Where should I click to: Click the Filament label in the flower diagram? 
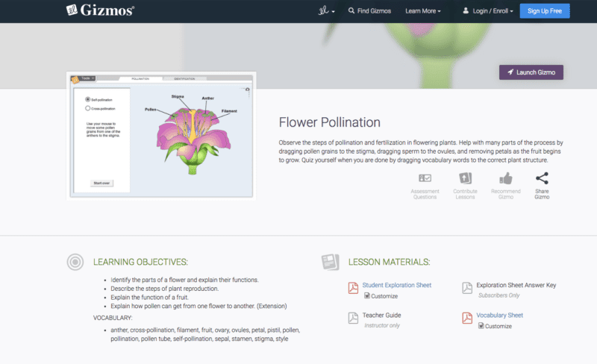coord(229,111)
